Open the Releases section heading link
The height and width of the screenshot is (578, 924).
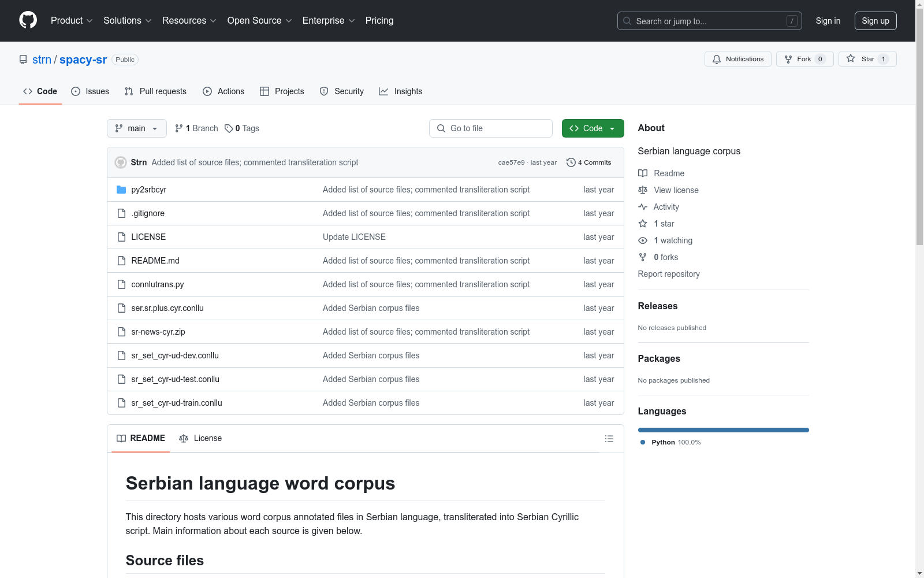pyautogui.click(x=658, y=306)
